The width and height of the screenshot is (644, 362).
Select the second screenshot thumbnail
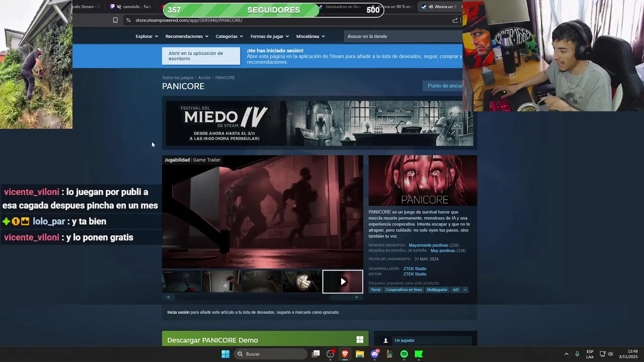222,282
